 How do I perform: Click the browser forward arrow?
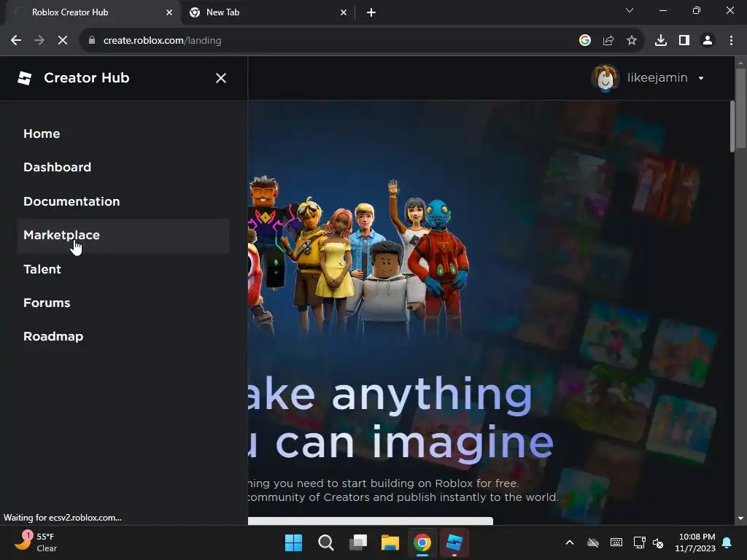pyautogui.click(x=39, y=41)
